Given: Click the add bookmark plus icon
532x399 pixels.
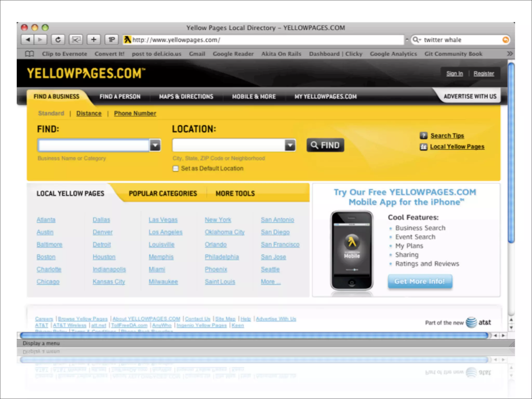Looking at the screenshot, I should coord(94,40).
